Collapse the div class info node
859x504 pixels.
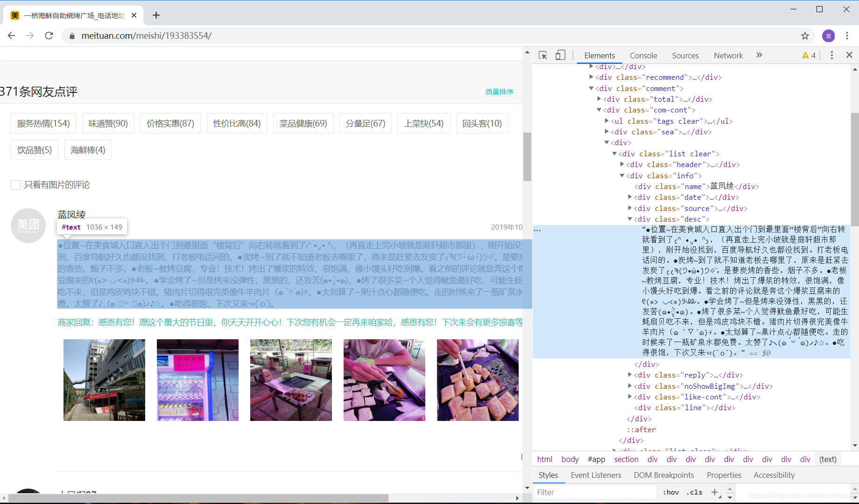click(622, 175)
